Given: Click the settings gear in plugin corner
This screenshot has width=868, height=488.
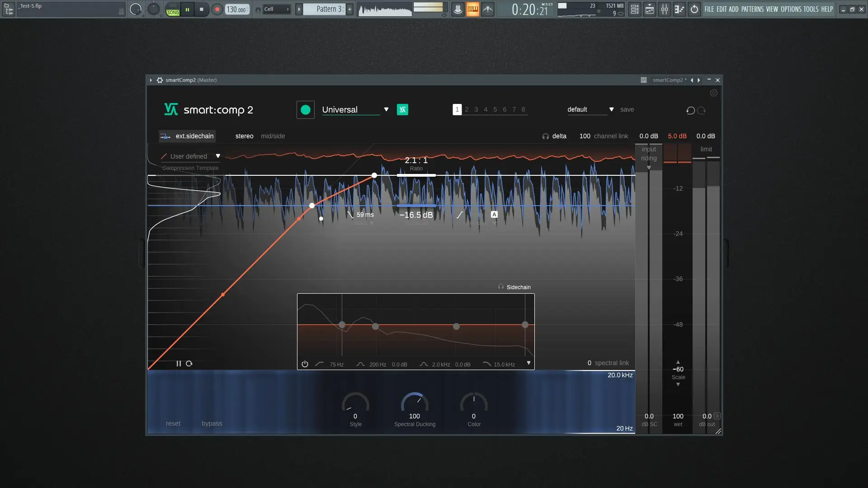Looking at the screenshot, I should [713, 93].
